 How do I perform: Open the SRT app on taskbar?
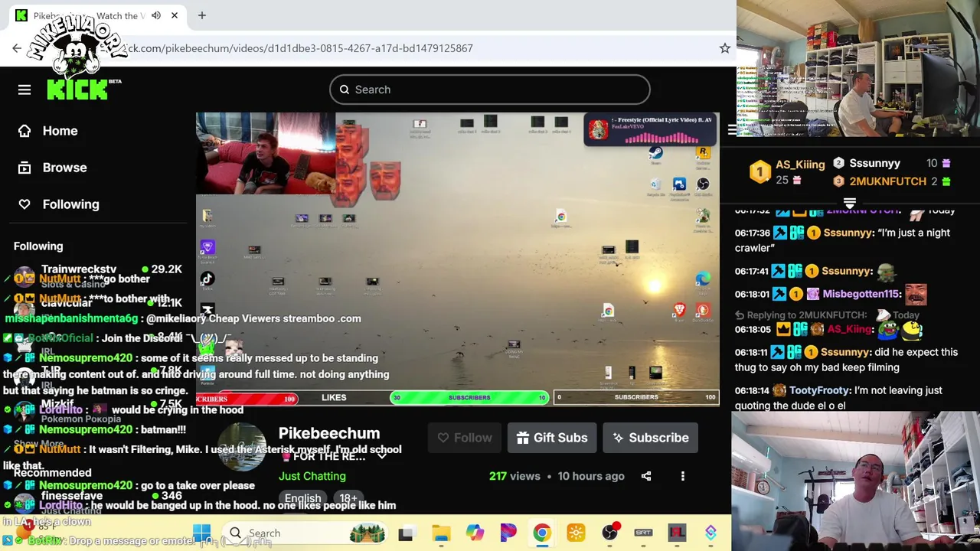click(x=643, y=533)
